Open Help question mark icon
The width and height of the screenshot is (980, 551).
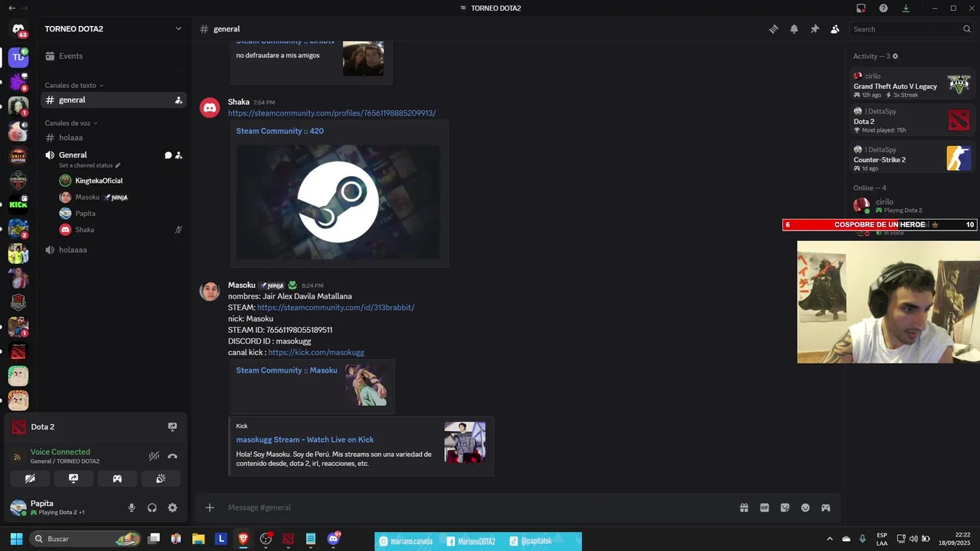(884, 8)
